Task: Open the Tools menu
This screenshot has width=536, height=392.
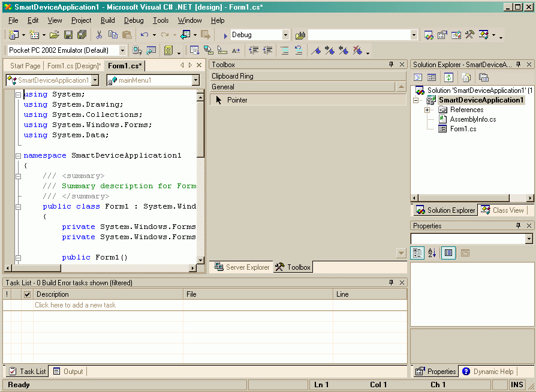Action: tap(161, 20)
